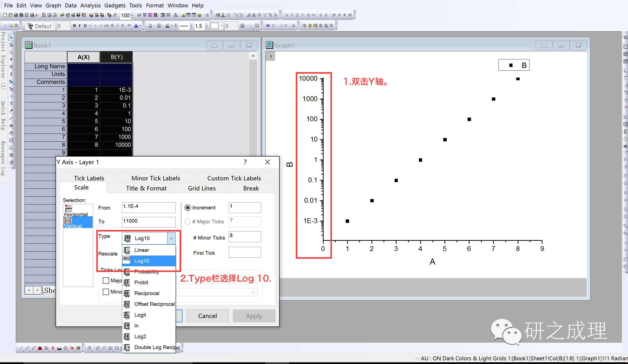Enable the Major Ticks checkbox
The image size is (628, 364).
coord(106,280)
